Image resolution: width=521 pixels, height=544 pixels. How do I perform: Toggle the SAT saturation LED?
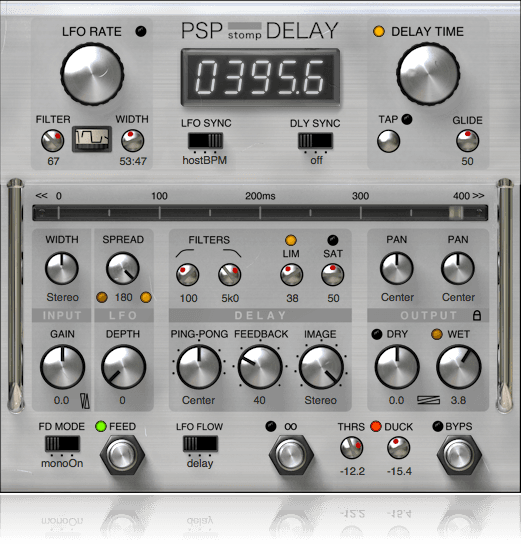point(333,240)
